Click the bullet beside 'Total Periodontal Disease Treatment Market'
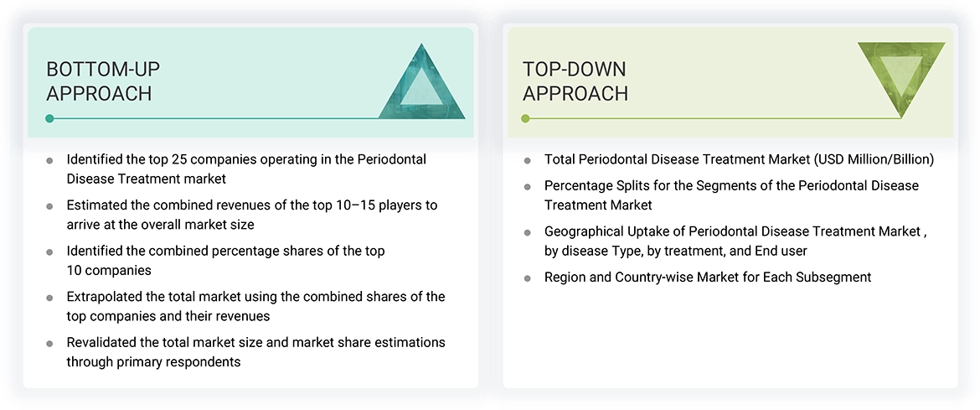This screenshot has width=980, height=410. (527, 160)
